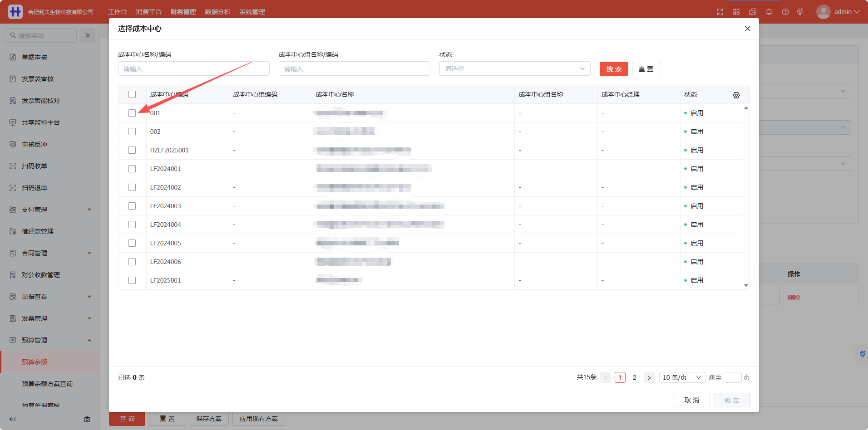Check the LF2024003 row checkbox
Screen dimensions: 868x430
(x=132, y=206)
